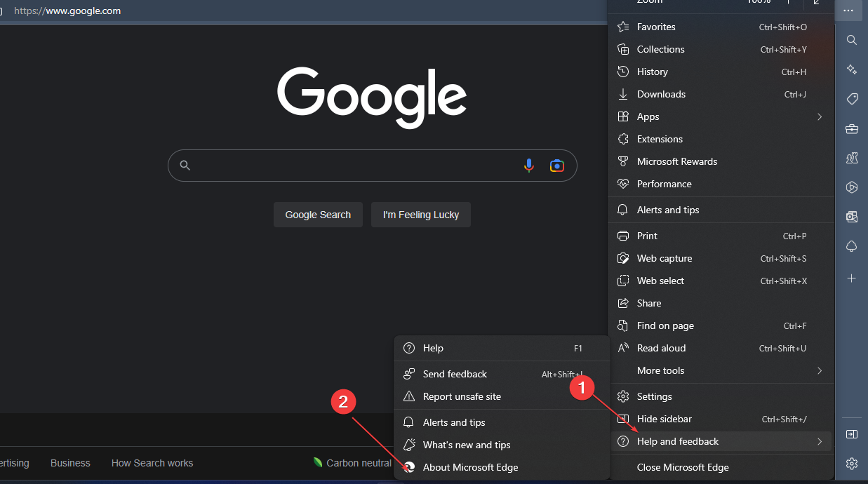
Task: Click Alerts and tips under Performance
Action: (x=721, y=210)
